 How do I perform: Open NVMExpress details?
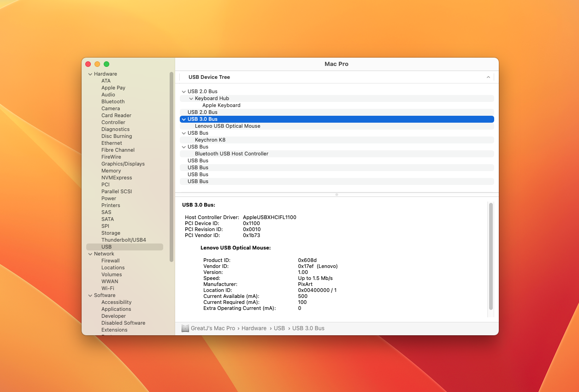pyautogui.click(x=117, y=178)
